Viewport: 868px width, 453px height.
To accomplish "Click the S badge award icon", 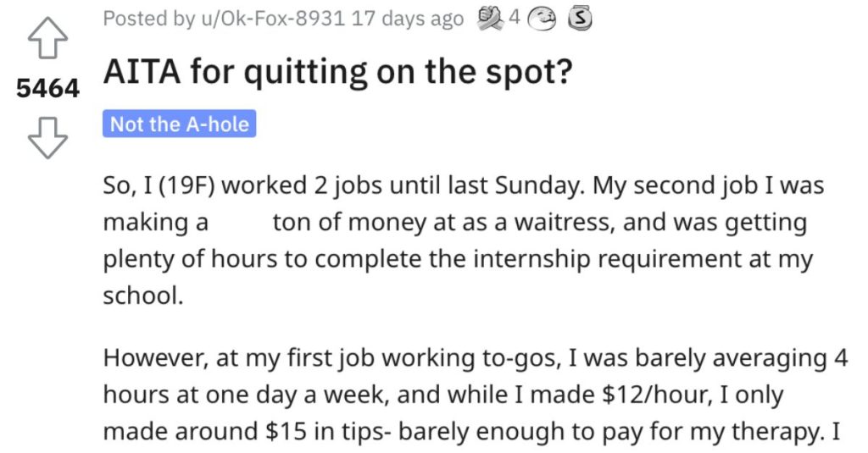I will 579,20.
